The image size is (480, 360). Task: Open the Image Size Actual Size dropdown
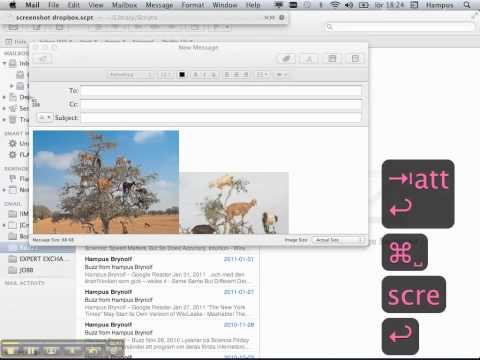338,240
